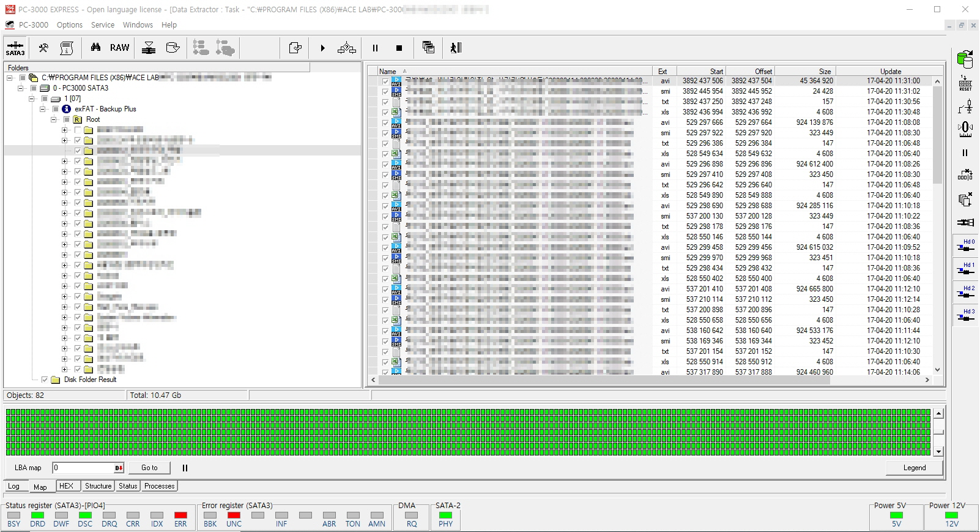This screenshot has height=532, width=980.
Task: Toggle the Root folder checkbox
Action: (x=67, y=119)
